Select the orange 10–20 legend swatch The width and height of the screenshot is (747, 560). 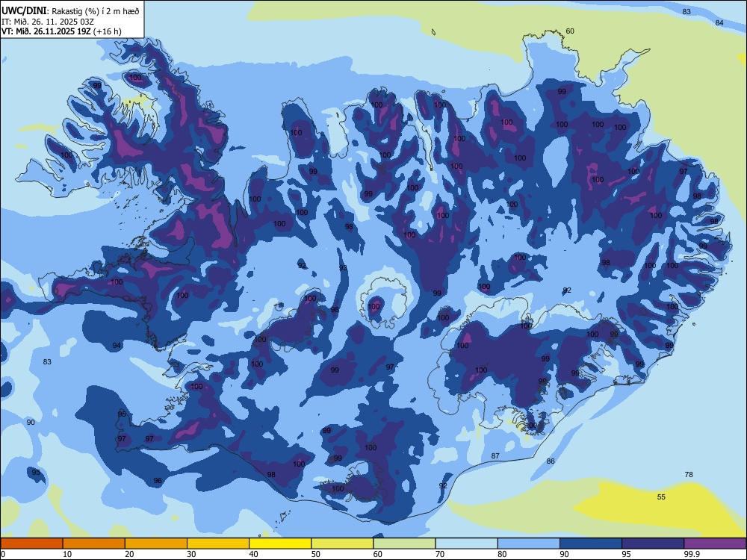click(x=94, y=544)
